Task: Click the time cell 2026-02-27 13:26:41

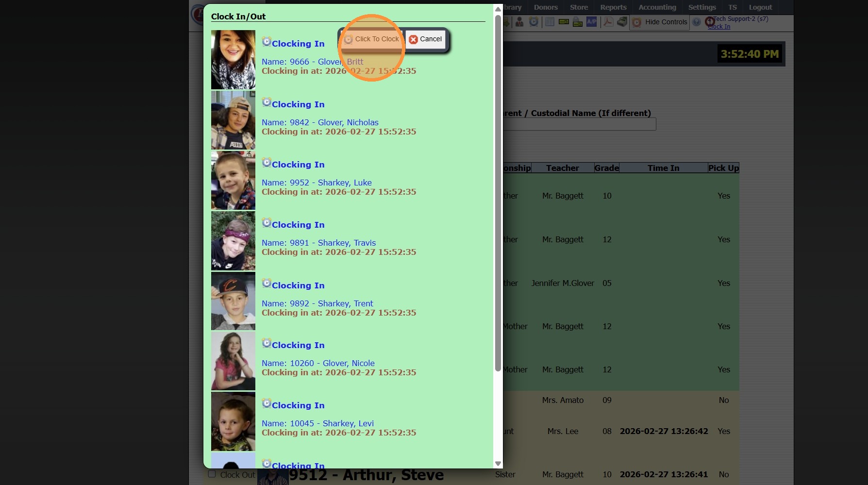Action: [x=664, y=474]
